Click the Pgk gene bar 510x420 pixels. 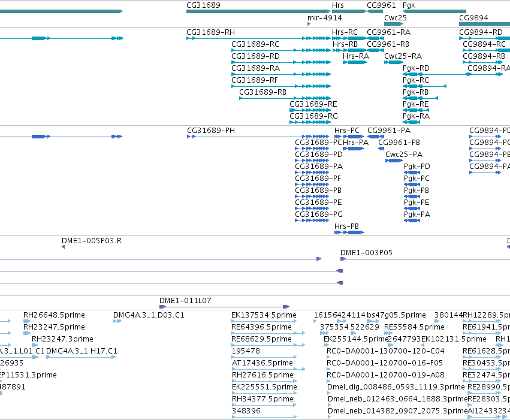click(x=434, y=11)
